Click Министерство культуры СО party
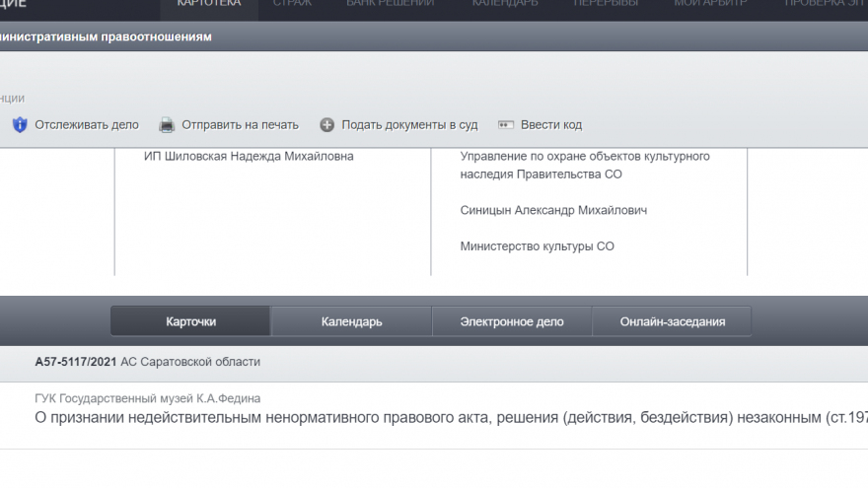Image resolution: width=868 pixels, height=488 pixels. coord(537,246)
